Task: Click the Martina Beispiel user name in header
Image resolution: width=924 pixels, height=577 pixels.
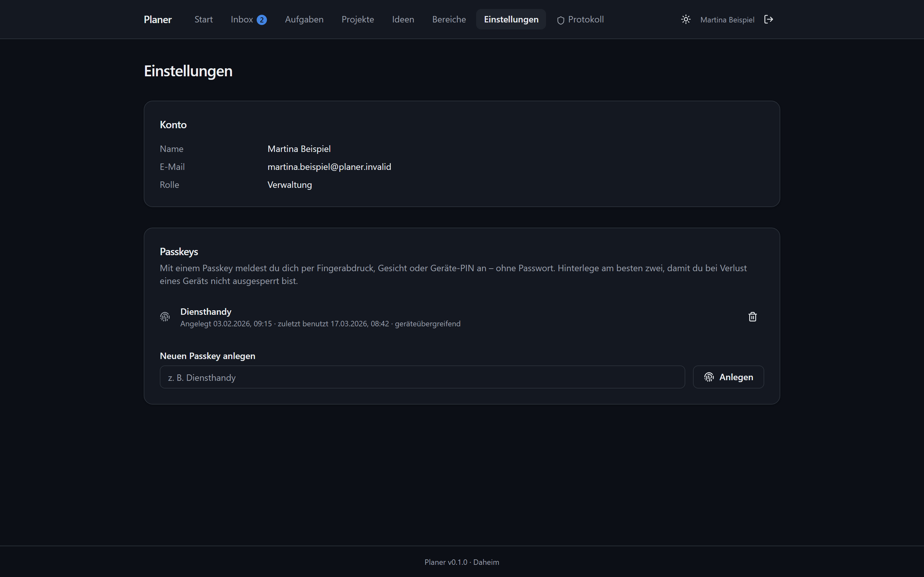Action: coord(727,20)
